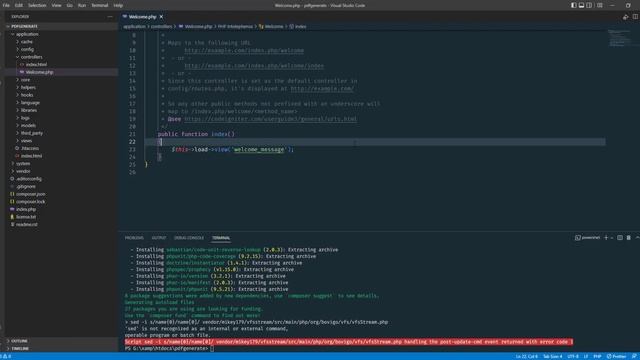Open the launch profile dropdown next to plus
Image resolution: width=640 pixels, height=360 pixels.
(612, 238)
